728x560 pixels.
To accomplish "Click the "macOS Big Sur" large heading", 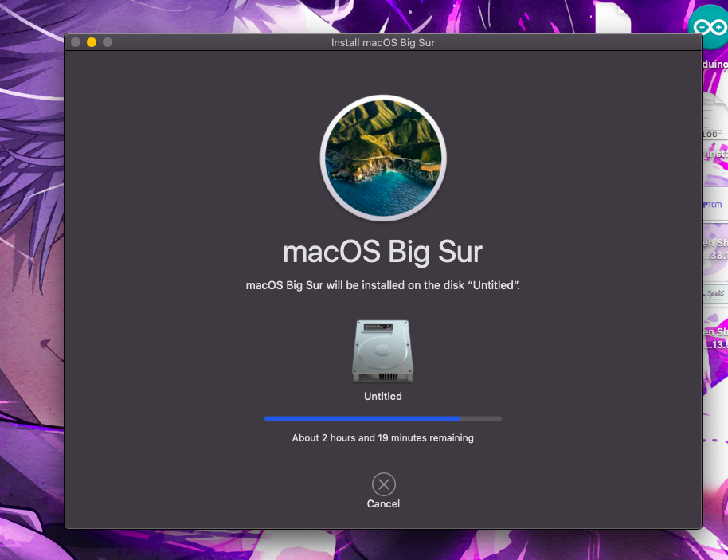I will pos(382,252).
